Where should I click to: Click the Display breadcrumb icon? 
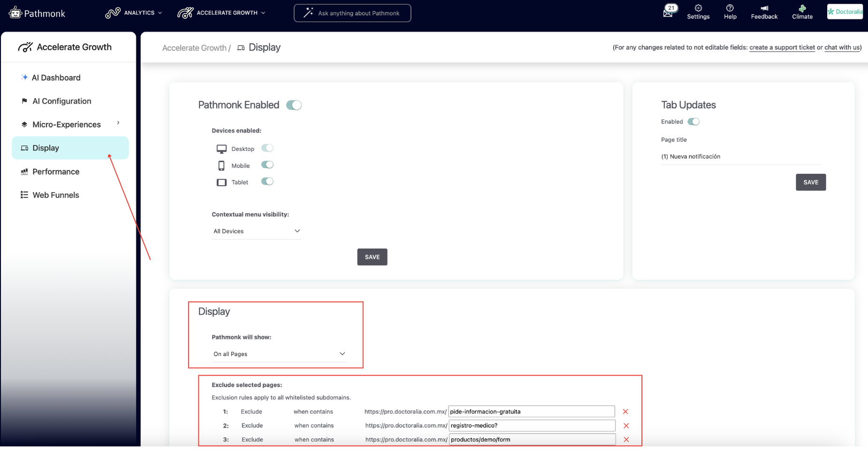click(241, 48)
